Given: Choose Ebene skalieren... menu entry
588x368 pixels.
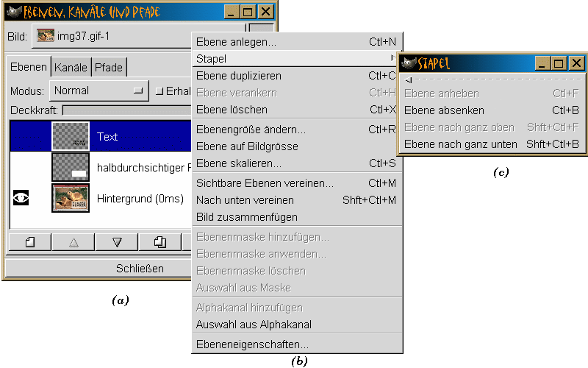Looking at the screenshot, I should click(297, 163).
